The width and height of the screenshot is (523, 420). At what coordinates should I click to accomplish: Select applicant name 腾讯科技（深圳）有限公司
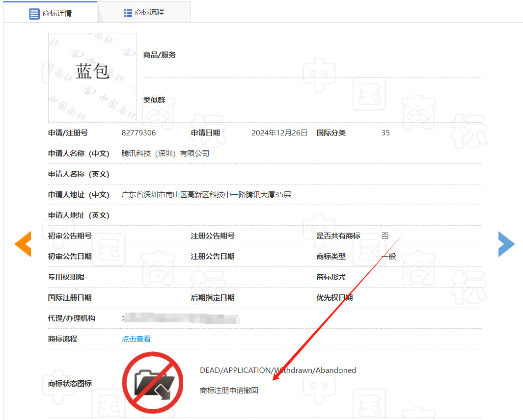[x=165, y=154]
